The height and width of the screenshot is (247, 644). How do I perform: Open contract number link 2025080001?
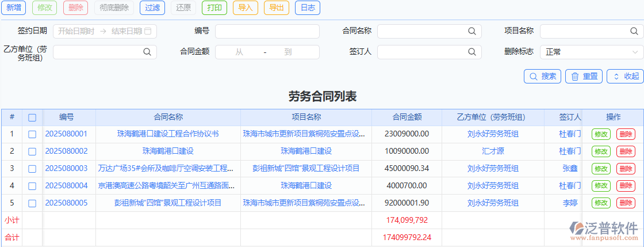[66, 134]
